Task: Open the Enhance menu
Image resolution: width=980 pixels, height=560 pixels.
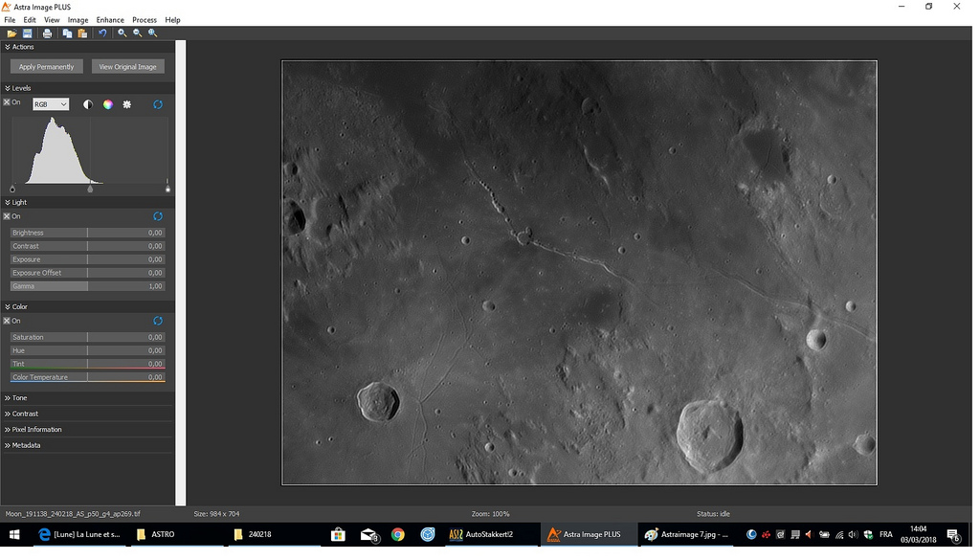Action: click(x=110, y=20)
